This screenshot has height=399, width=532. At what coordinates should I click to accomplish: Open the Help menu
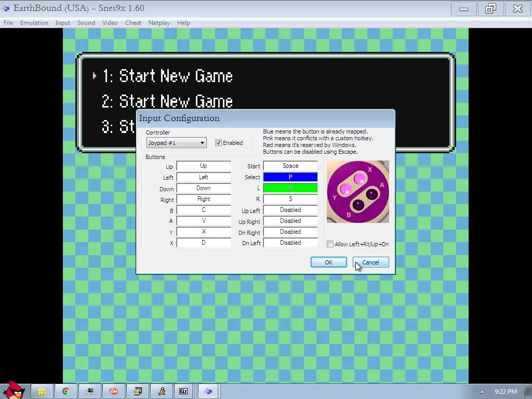(x=183, y=23)
